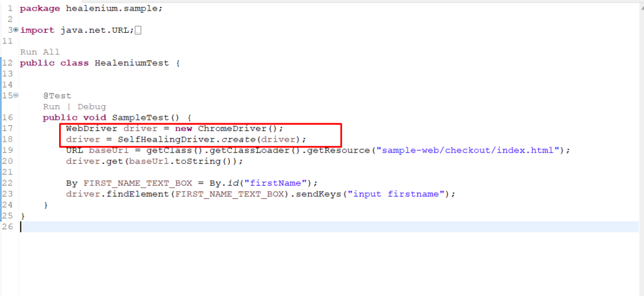644x296 pixels.
Task: Click line number 17 in the gutter
Action: coord(8,128)
